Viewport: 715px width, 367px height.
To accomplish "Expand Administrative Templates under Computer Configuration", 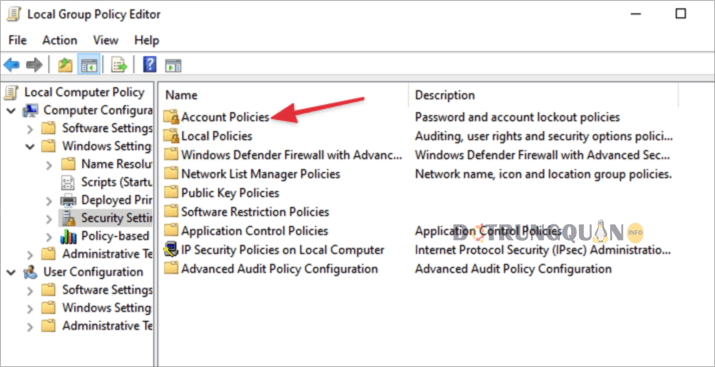I will point(30,254).
